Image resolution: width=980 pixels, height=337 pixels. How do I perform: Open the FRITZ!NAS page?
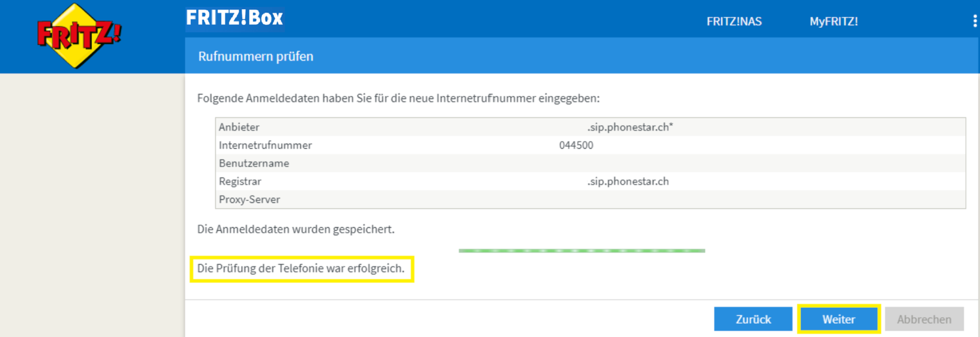pos(734,21)
